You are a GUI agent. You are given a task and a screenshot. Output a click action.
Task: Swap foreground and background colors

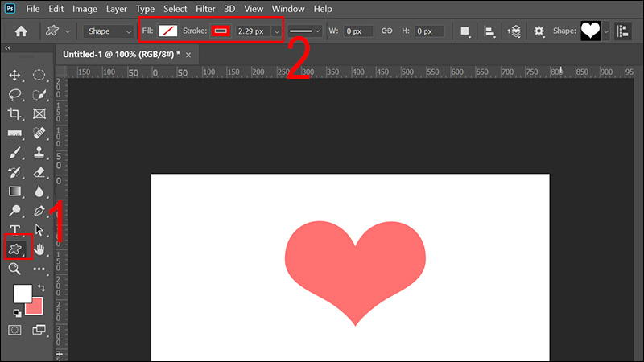(39, 287)
